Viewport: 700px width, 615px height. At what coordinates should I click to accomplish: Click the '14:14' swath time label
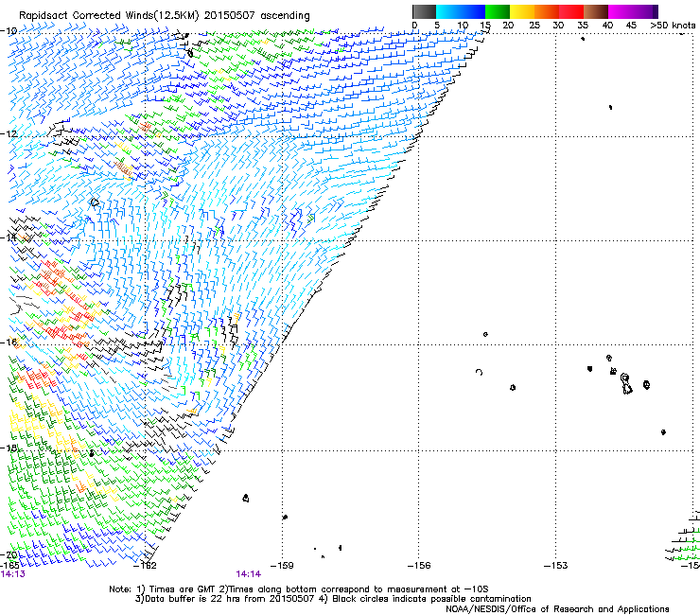248,574
